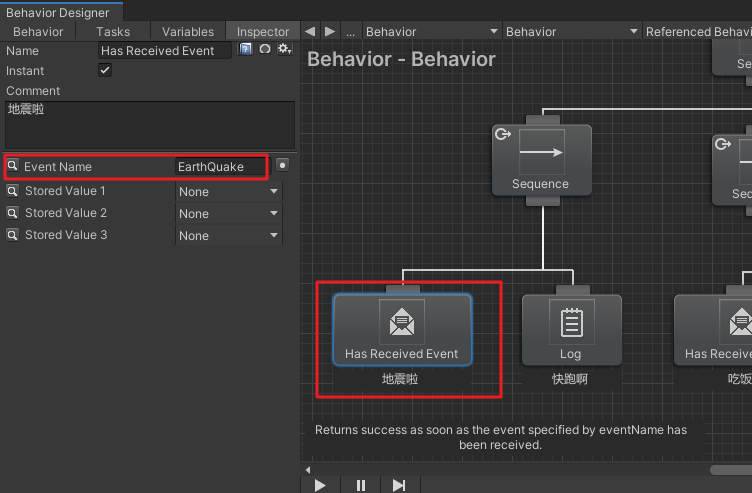Pause the behavior tree
Image resolution: width=752 pixels, height=493 pixels.
coord(361,485)
